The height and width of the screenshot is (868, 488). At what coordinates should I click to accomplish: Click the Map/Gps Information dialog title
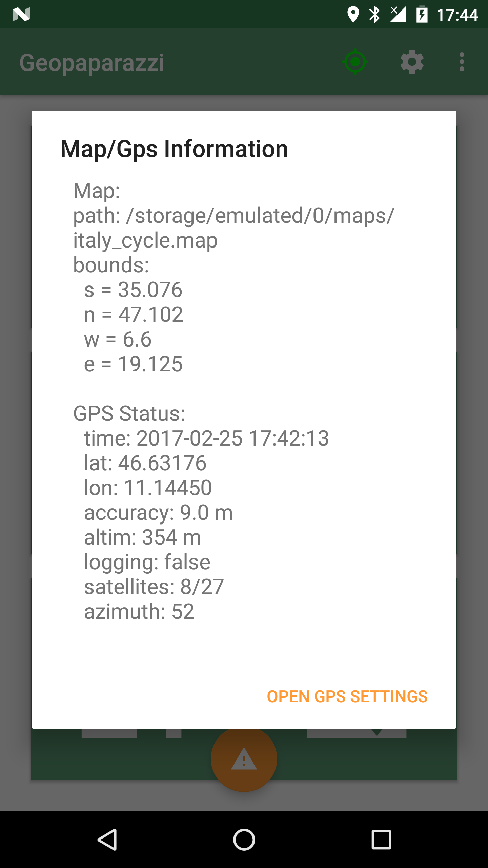pos(174,149)
